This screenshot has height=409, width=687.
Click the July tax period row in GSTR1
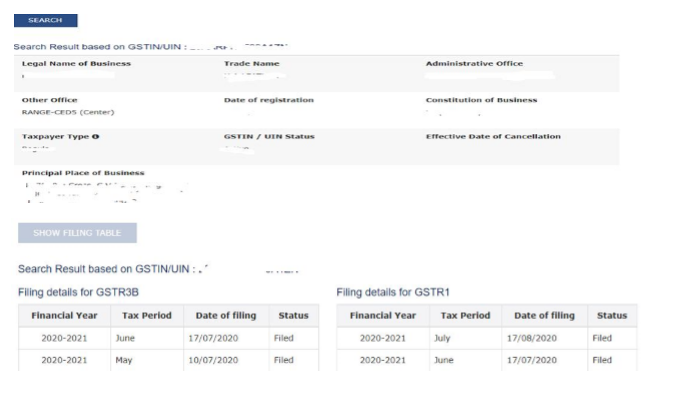[487, 338]
